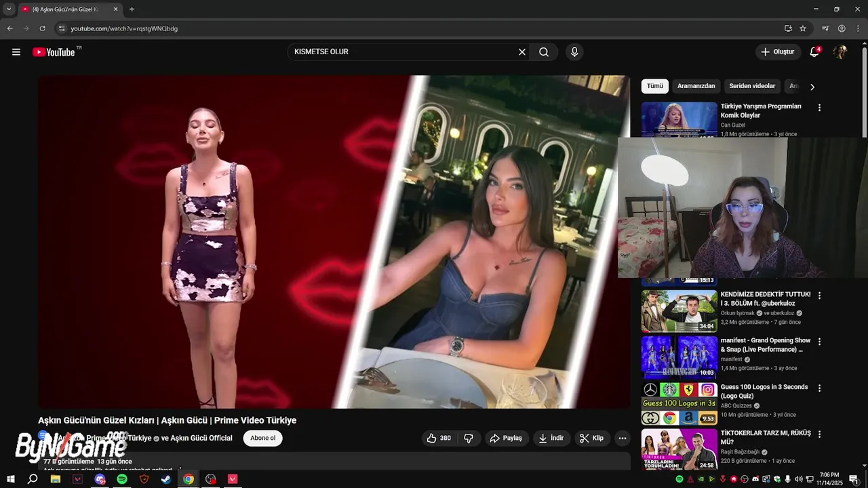868x488 pixels.
Task: View site information icon in address bar
Action: coord(62,28)
